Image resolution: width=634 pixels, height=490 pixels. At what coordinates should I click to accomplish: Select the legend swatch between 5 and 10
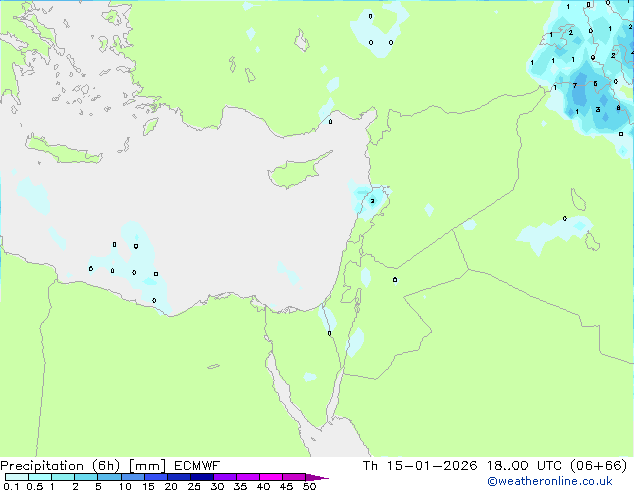pyautogui.click(x=109, y=477)
